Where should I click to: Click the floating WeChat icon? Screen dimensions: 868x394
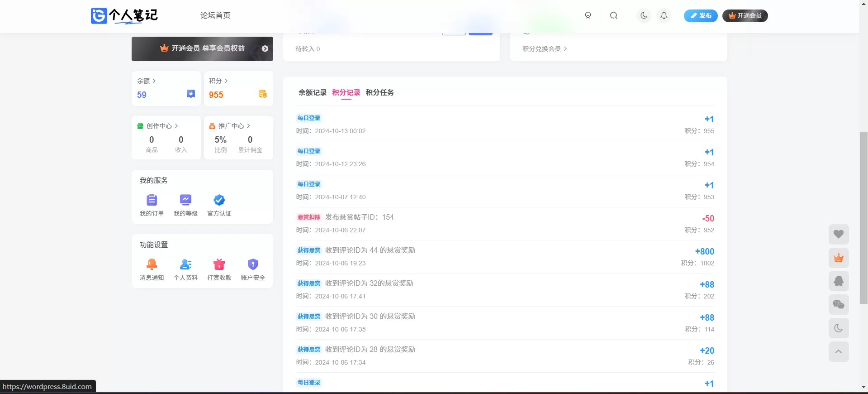839,305
